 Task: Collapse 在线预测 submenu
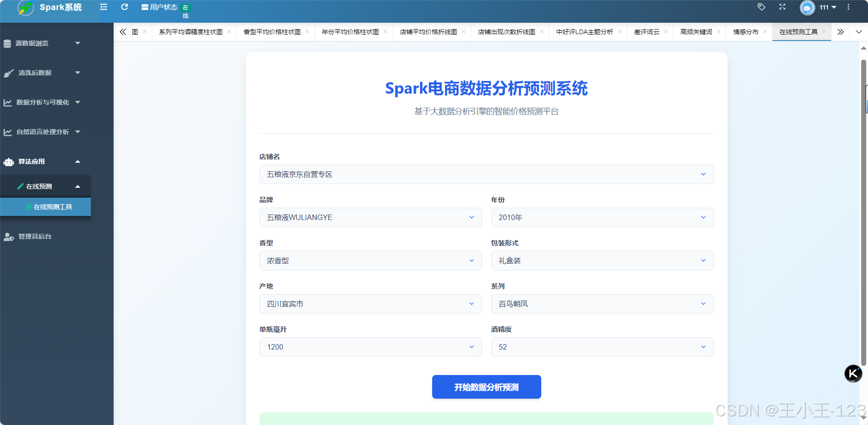45,186
